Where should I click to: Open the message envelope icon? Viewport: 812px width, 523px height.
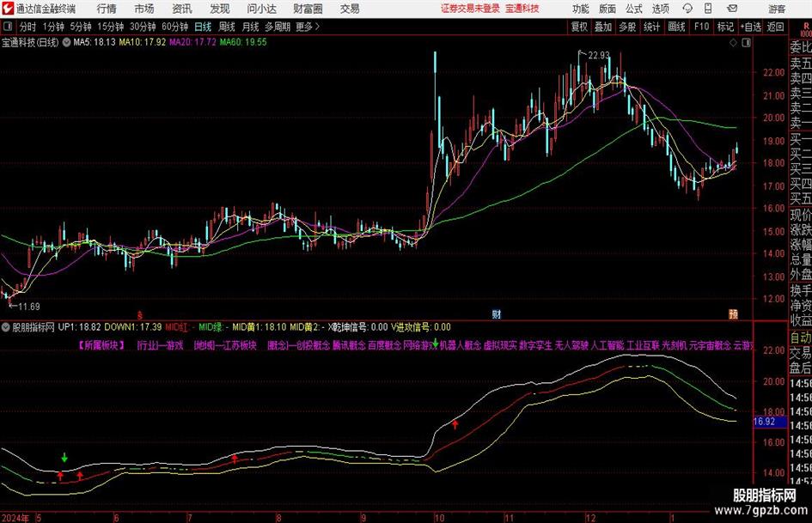pyautogui.click(x=732, y=9)
